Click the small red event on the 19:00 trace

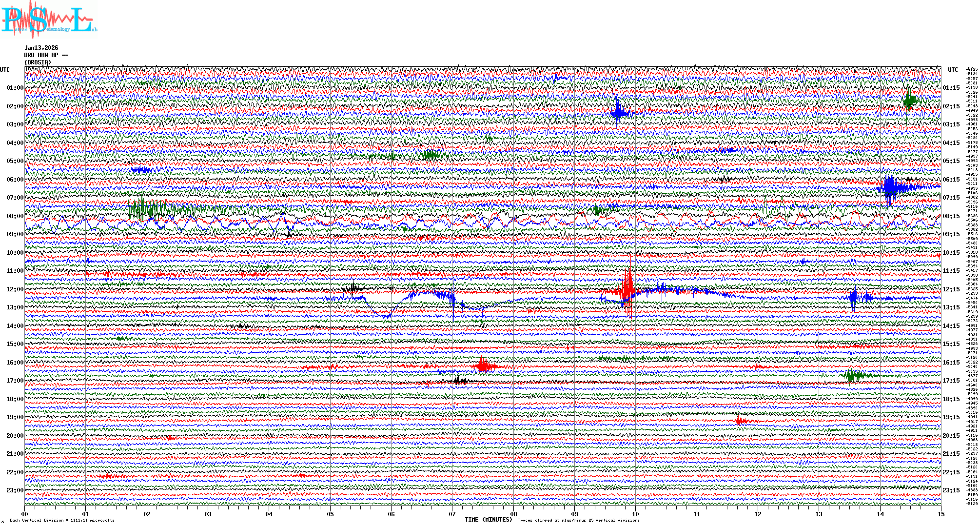(x=741, y=421)
